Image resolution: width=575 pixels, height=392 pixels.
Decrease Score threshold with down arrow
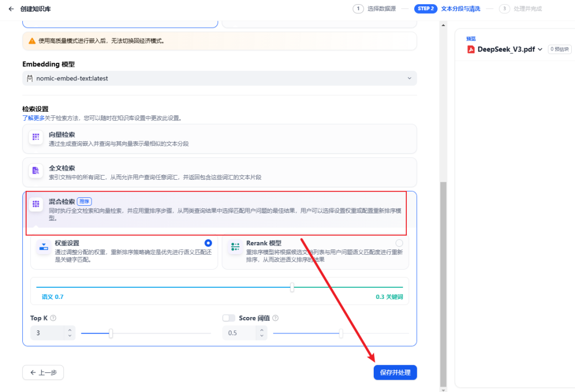point(262,336)
